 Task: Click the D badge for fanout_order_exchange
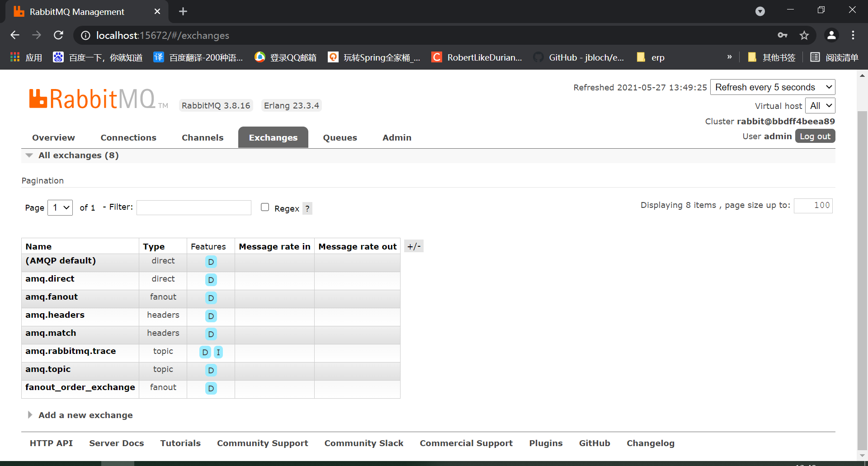click(x=211, y=388)
